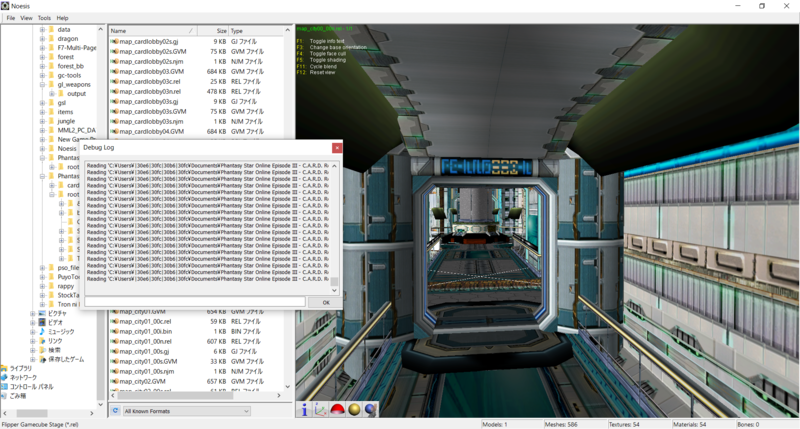This screenshot has width=800, height=429.
Task: Click the 検索 folder icon
Action: [x=42, y=350]
